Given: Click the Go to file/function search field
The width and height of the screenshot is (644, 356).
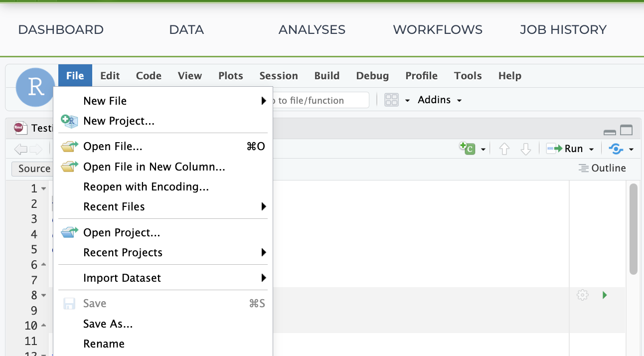Looking at the screenshot, I should (x=321, y=100).
